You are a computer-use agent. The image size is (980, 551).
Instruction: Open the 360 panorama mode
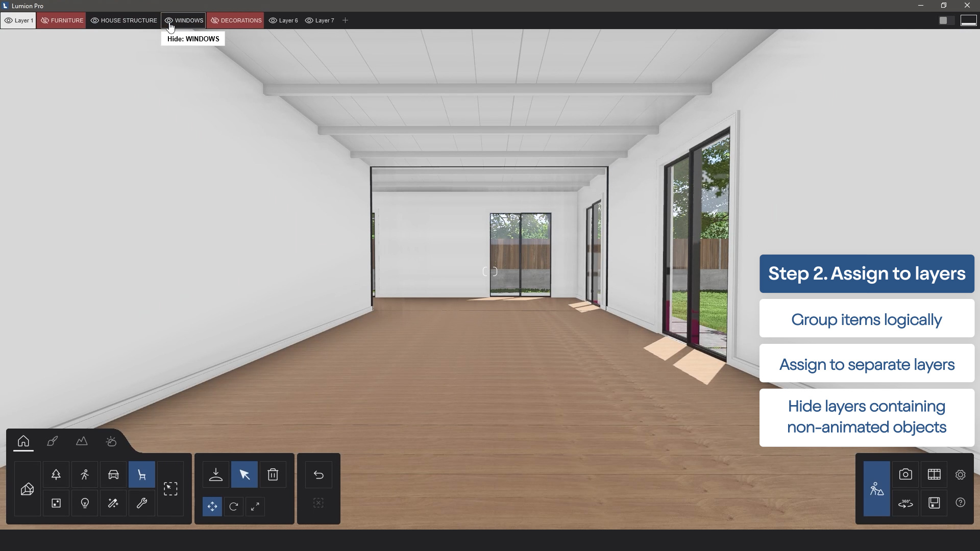point(905,504)
